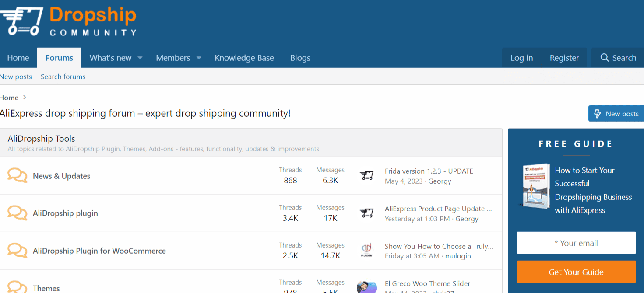
Task: Click the free guide book cover
Action: [535, 185]
